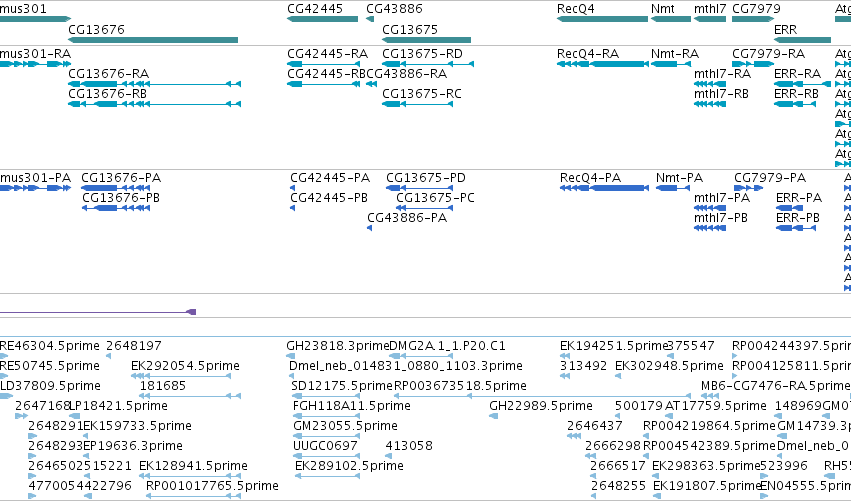Select EST RE50745.5prime
This screenshot has width=851, height=501.
tap(50, 366)
